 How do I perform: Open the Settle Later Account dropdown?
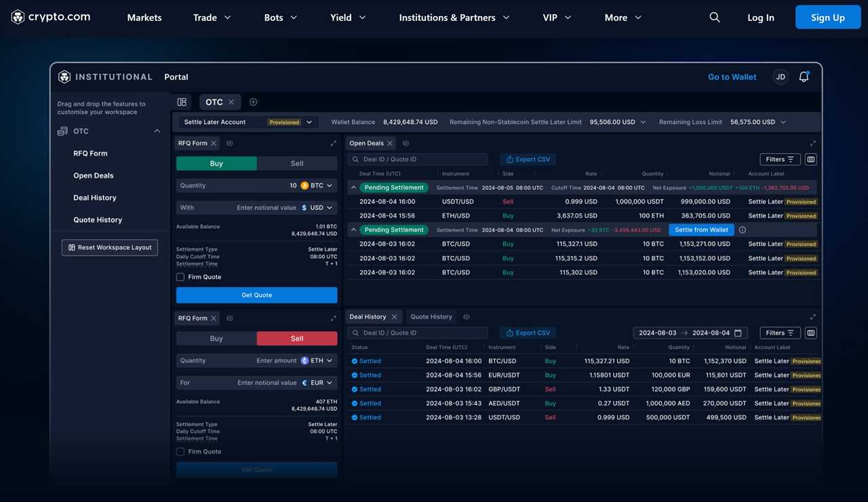tap(309, 121)
